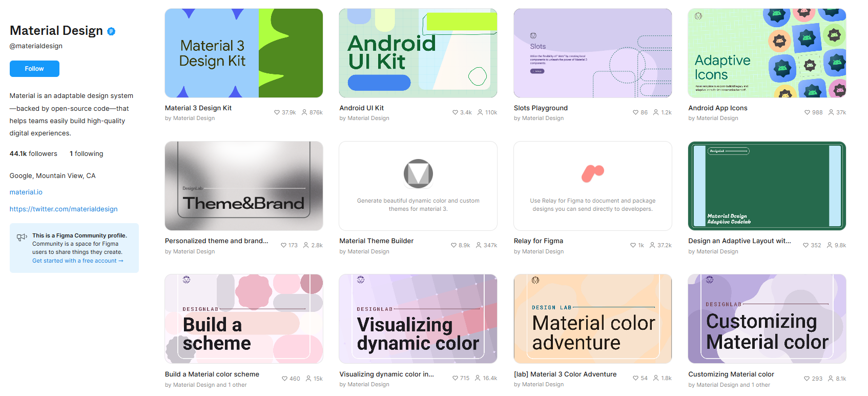Open the Android UI Kit thumbnail
868x396 pixels.
418,53
